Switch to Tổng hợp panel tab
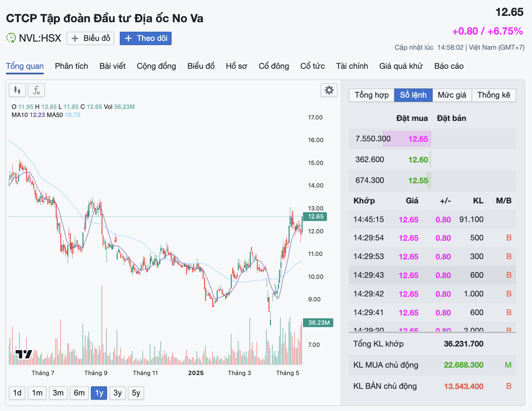Image resolution: width=532 pixels, height=411 pixels. [x=372, y=95]
